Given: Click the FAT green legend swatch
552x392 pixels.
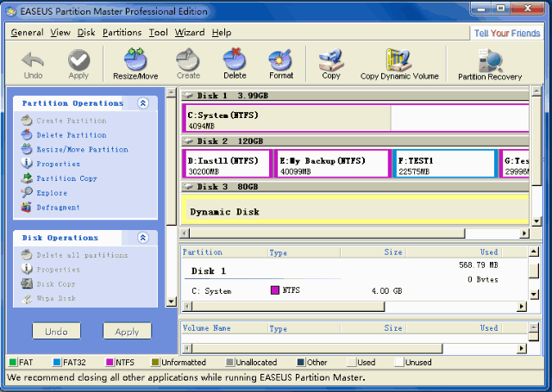Looking at the screenshot, I should tap(13, 362).
